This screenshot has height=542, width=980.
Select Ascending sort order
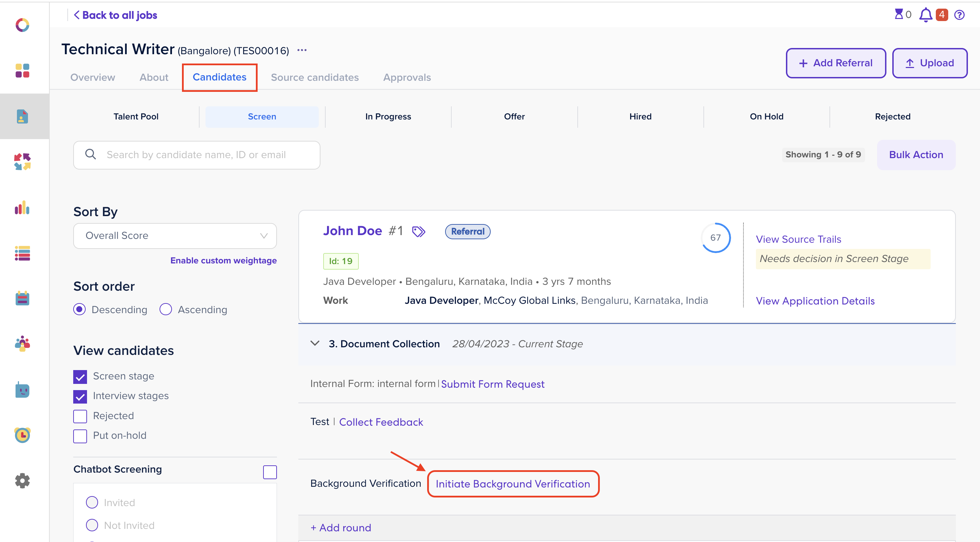[x=165, y=310]
